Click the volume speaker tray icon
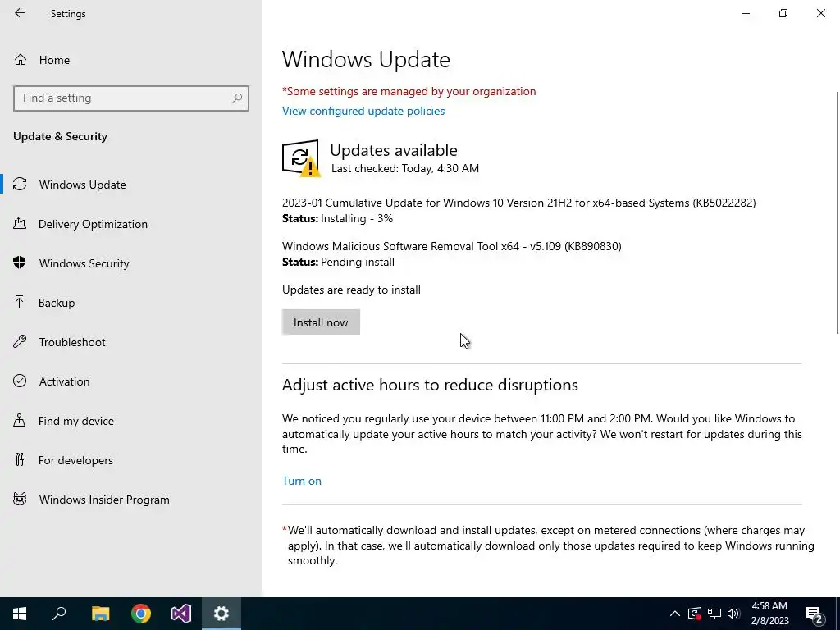The height and width of the screenshot is (630, 840). click(733, 614)
